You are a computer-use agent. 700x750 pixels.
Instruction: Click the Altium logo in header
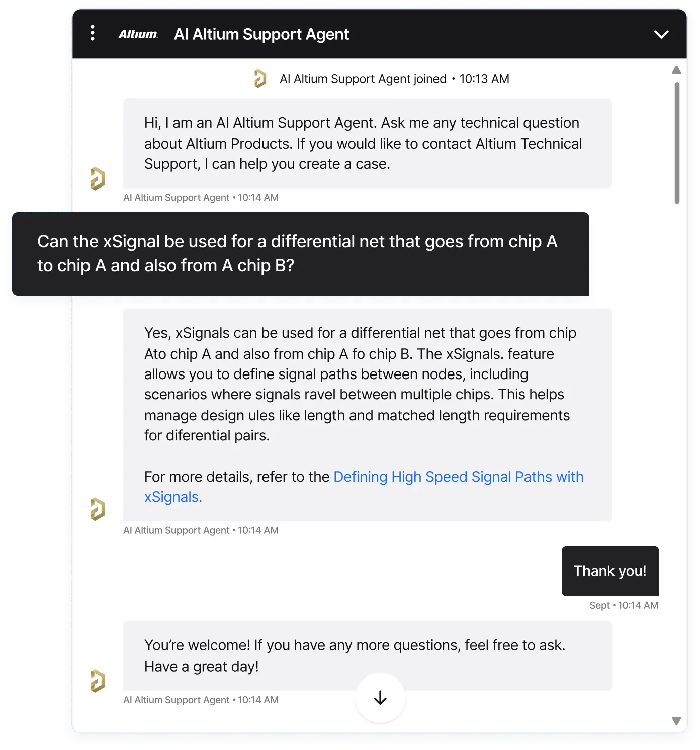coord(138,34)
